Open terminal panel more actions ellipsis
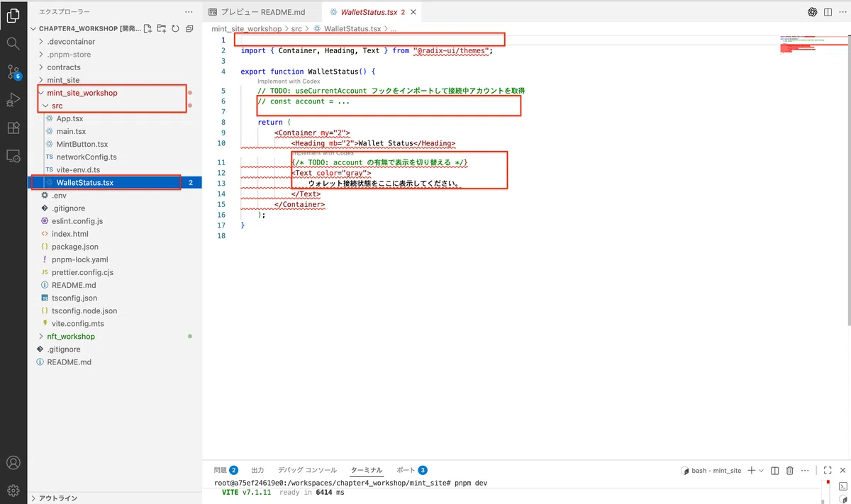The image size is (851, 504). 804,470
